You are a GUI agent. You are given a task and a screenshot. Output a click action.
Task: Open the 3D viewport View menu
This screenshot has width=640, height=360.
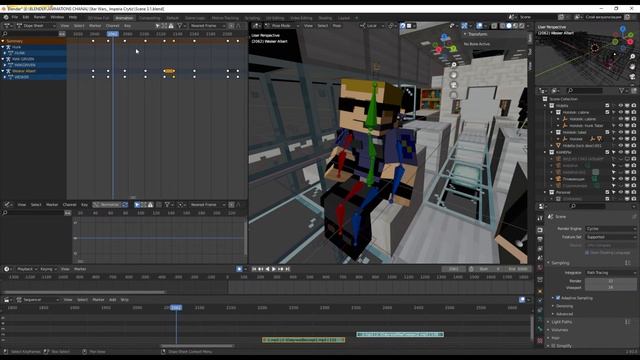[x=308, y=26]
